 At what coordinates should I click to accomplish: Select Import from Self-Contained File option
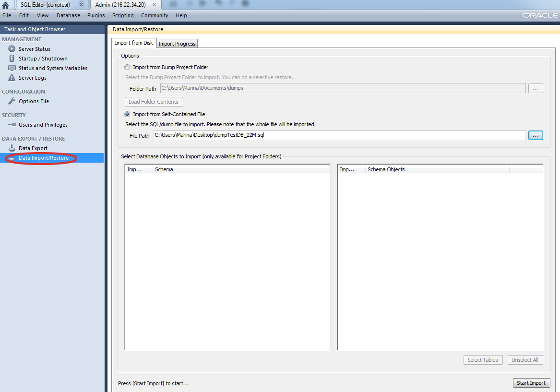click(x=127, y=114)
